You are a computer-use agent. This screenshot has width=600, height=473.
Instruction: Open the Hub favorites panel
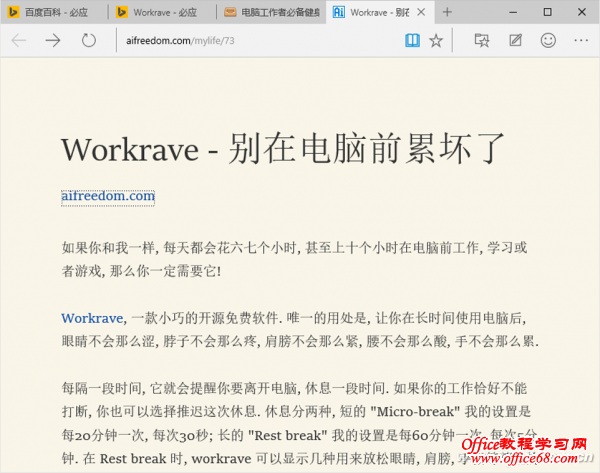[x=482, y=41]
